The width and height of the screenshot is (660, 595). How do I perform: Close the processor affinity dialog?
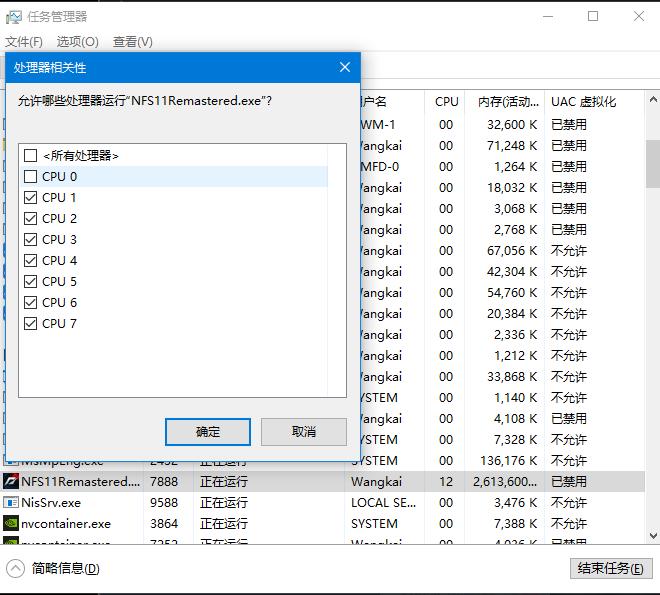(345, 67)
